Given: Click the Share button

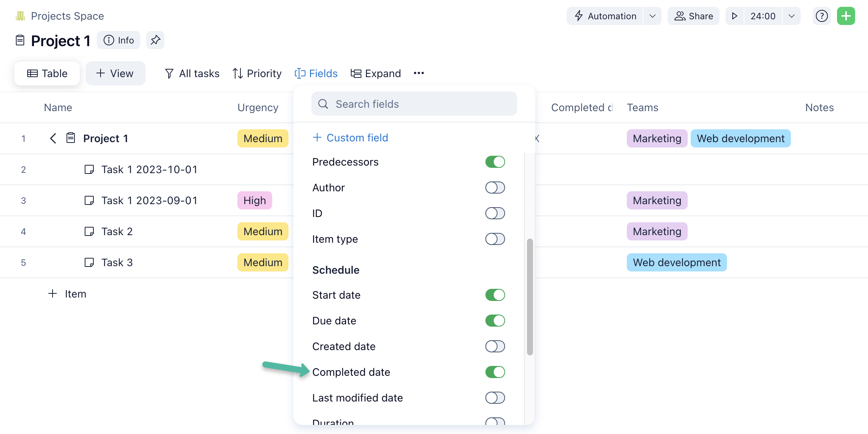Looking at the screenshot, I should click(693, 16).
